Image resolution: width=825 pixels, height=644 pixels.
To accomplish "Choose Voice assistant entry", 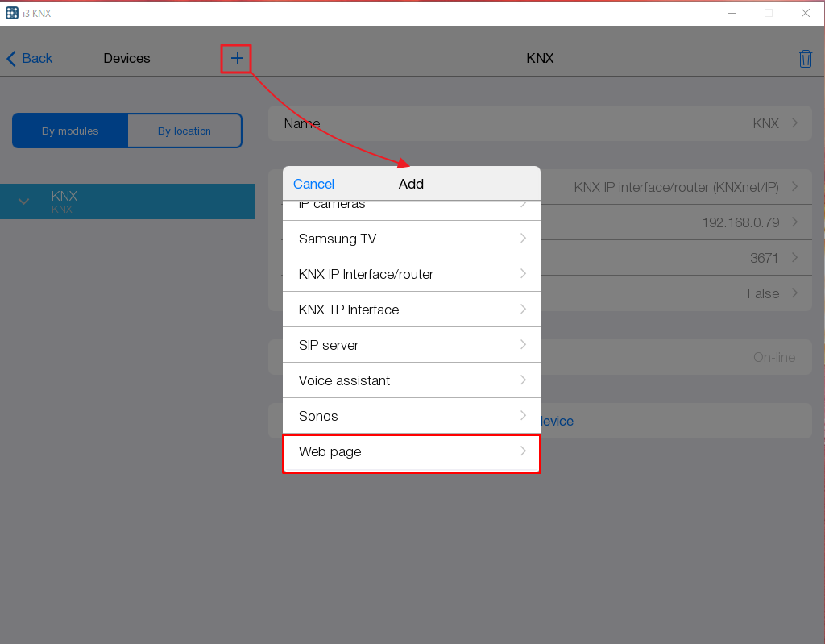I will [x=411, y=380].
